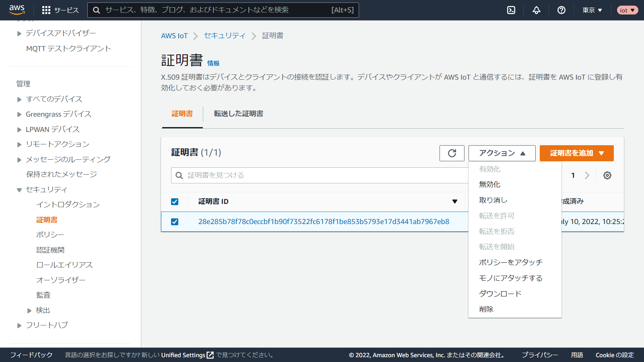Screen dimensions: 644x362
Task: Expand the Greengrass デバイス tree item
Action: click(x=19, y=115)
